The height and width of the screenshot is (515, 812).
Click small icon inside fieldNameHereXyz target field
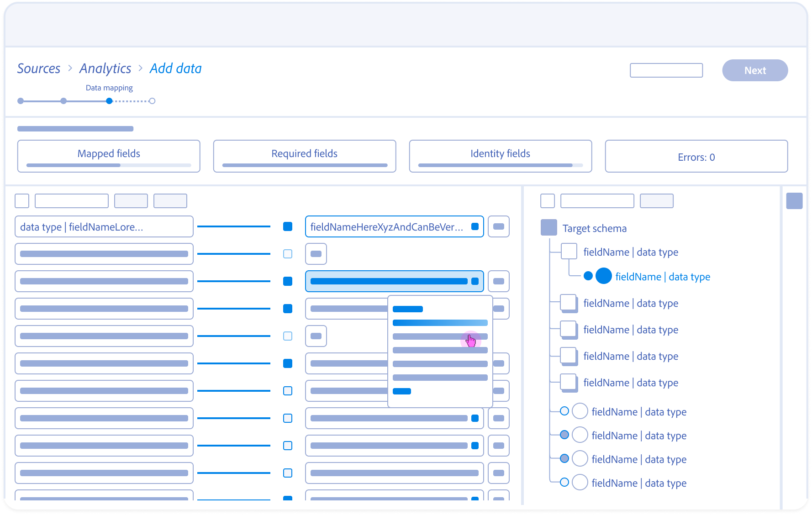(x=475, y=226)
